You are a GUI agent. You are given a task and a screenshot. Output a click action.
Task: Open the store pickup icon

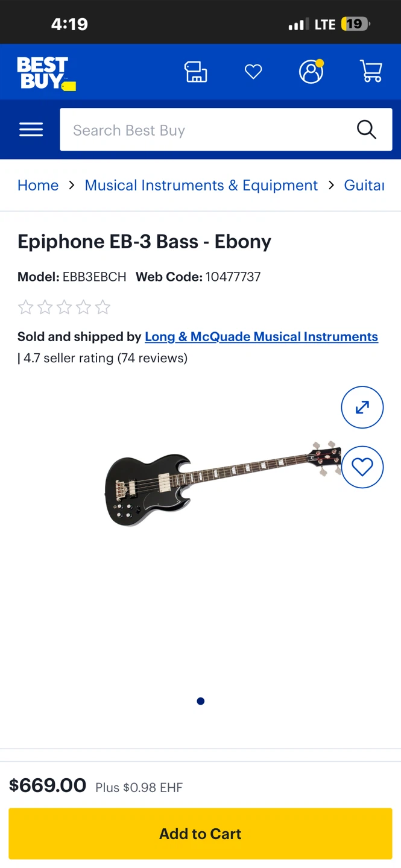pyautogui.click(x=196, y=71)
